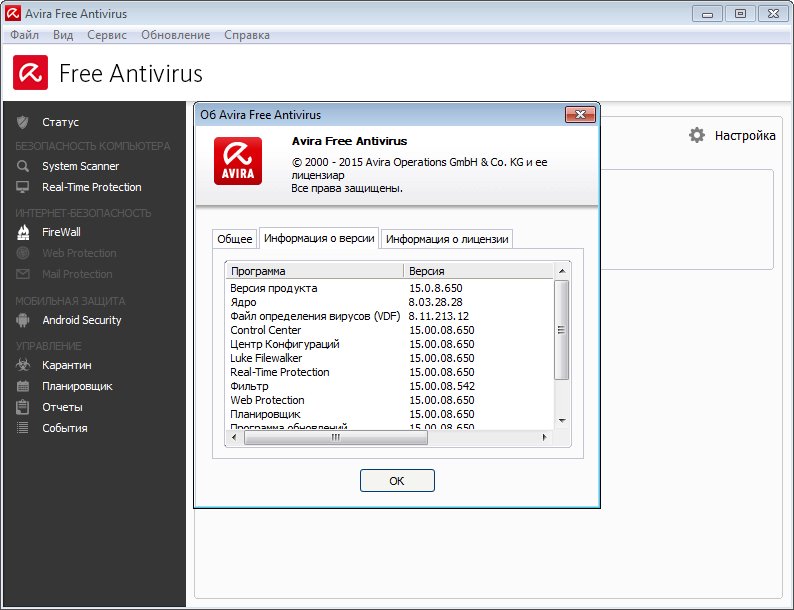Click the Планировщик calendar icon

[x=23, y=386]
